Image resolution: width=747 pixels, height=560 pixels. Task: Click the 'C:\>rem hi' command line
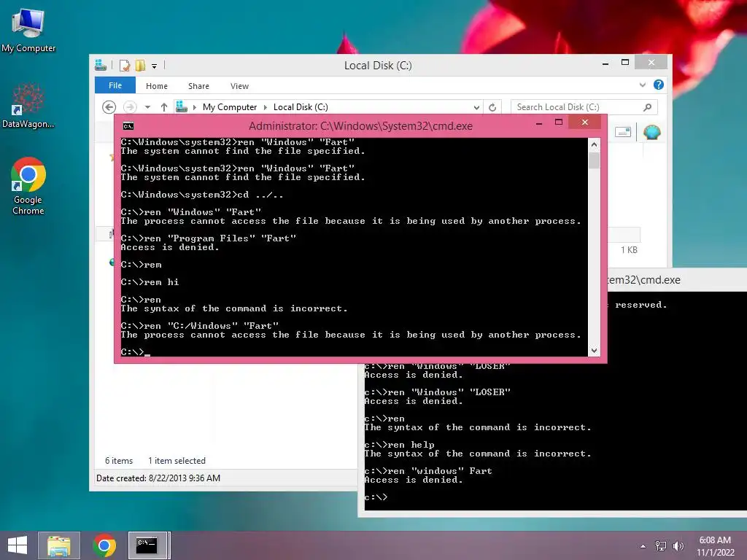[150, 282]
